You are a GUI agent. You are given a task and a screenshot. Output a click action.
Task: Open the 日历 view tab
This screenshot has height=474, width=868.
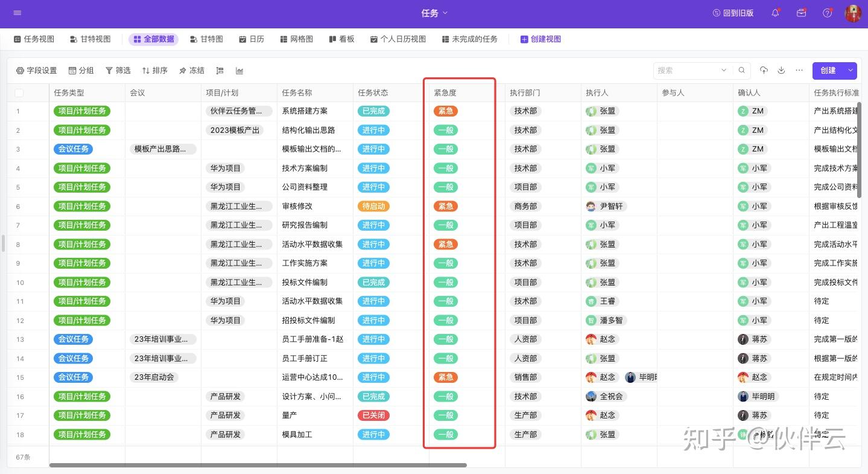252,39
